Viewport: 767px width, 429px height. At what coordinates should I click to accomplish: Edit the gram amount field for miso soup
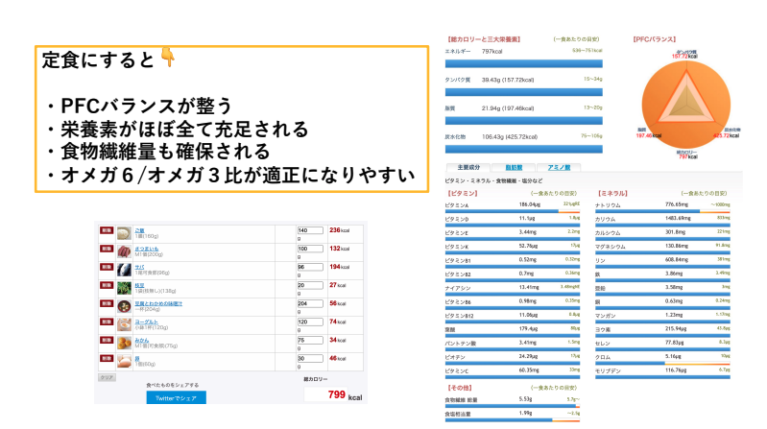[x=310, y=301]
